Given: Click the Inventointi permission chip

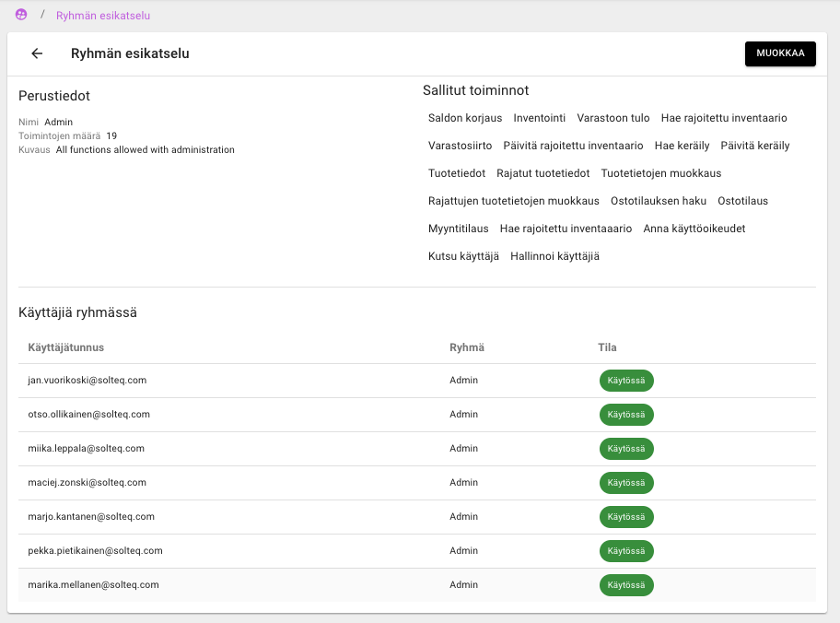Looking at the screenshot, I should point(540,118).
